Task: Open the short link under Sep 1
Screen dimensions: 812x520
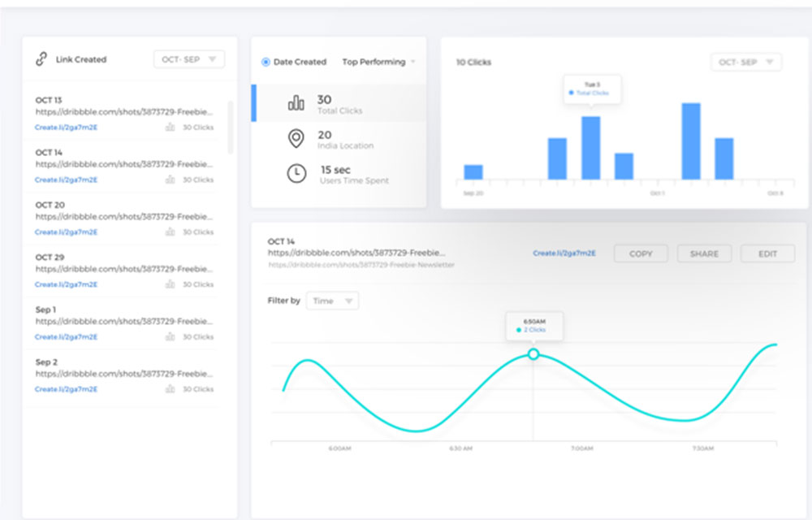Action: [66, 336]
